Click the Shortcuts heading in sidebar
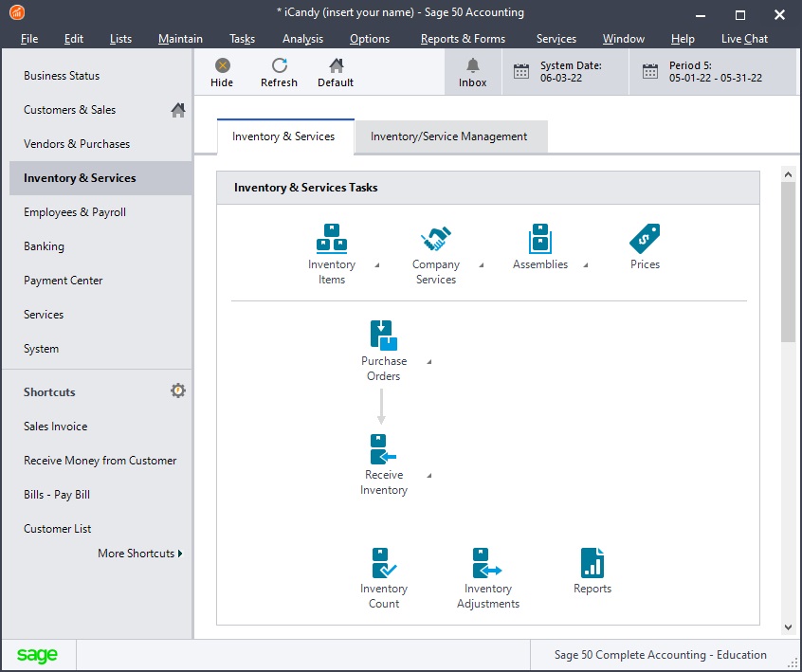This screenshot has width=802, height=672. coord(49,392)
